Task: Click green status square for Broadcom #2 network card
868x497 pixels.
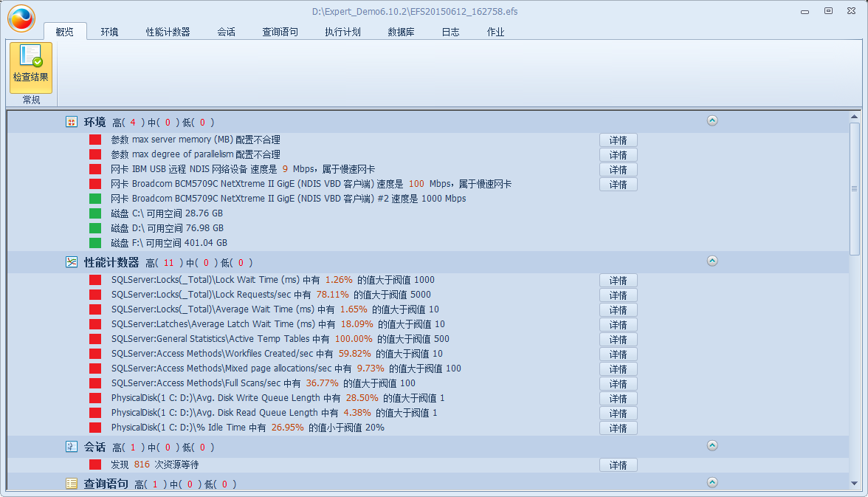Action: pyautogui.click(x=95, y=199)
